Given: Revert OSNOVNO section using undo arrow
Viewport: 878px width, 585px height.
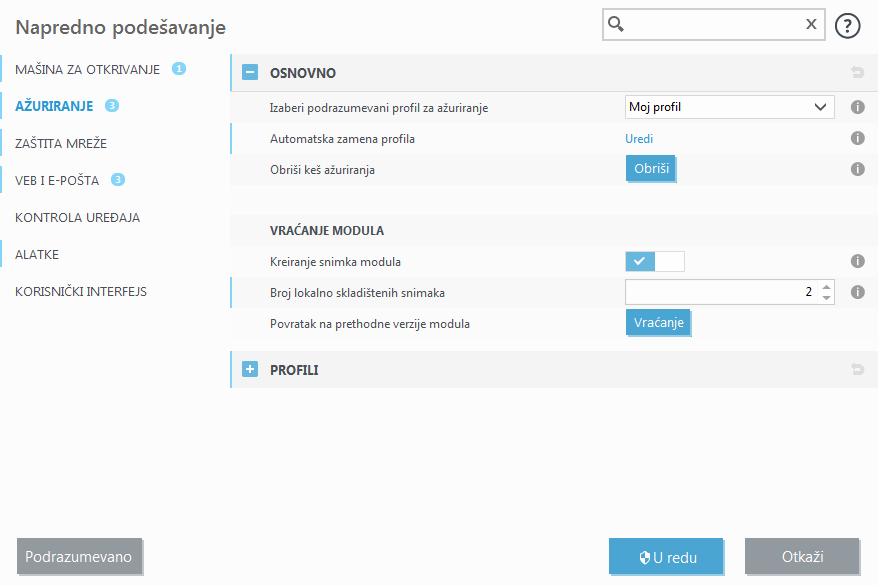Looking at the screenshot, I should pyautogui.click(x=857, y=72).
